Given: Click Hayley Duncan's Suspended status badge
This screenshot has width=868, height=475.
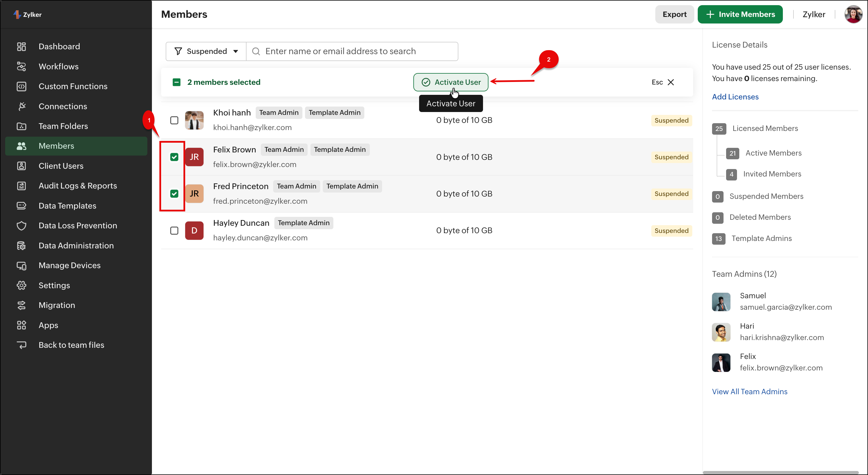Looking at the screenshot, I should point(671,231).
